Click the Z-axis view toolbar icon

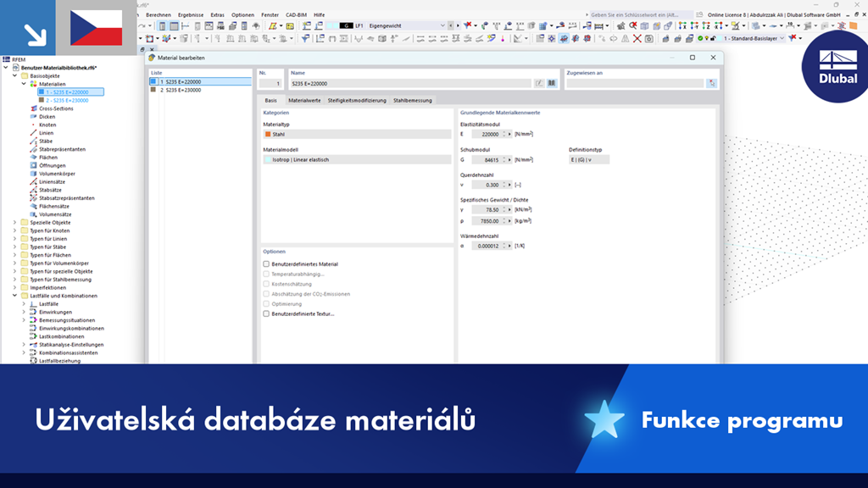point(706,26)
